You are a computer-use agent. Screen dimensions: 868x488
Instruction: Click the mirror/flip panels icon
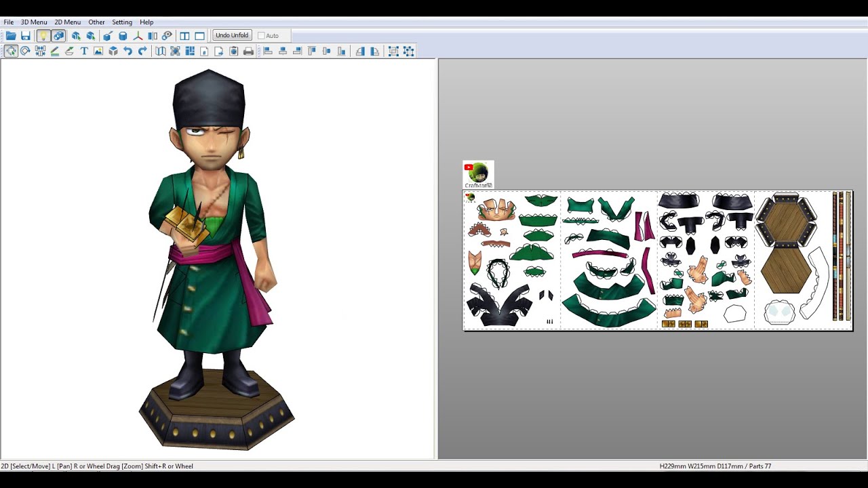point(153,36)
